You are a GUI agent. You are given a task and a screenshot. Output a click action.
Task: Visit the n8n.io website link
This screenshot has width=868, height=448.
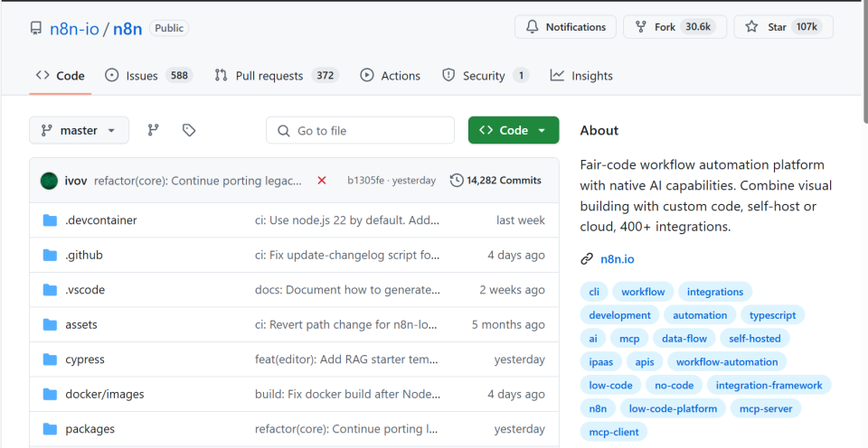coord(618,259)
